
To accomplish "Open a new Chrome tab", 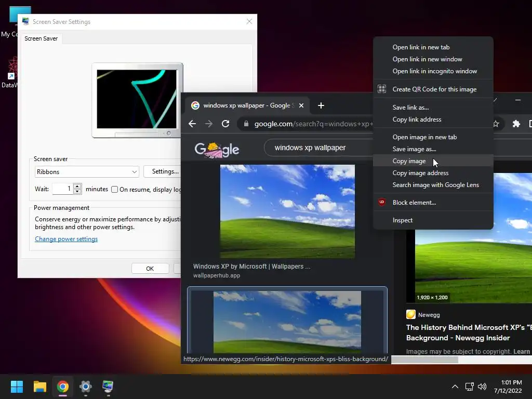I will (321, 105).
